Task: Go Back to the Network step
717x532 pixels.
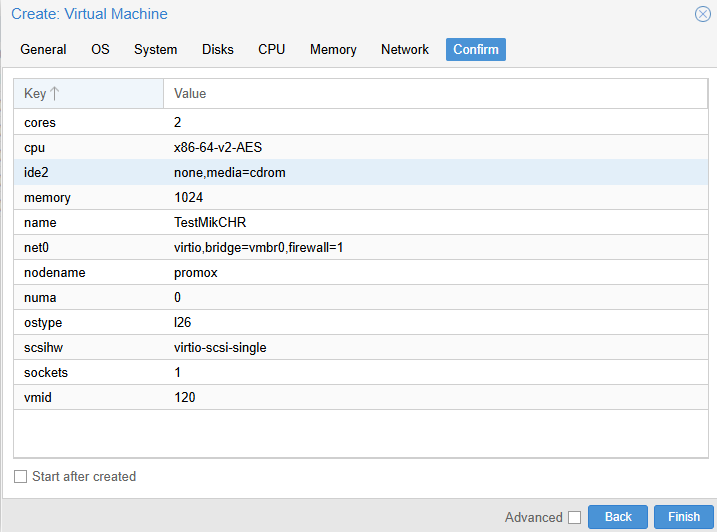Action: pyautogui.click(x=618, y=517)
